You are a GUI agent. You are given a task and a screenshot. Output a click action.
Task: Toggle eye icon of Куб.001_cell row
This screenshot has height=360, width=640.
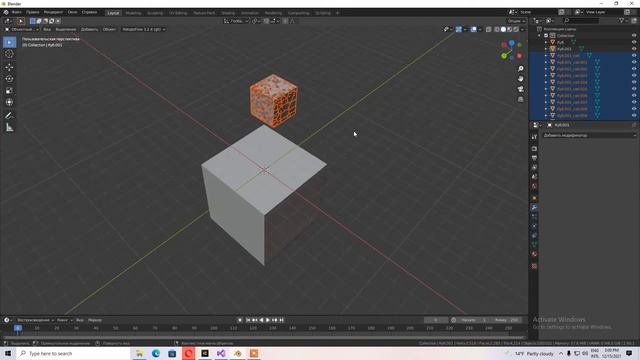click(634, 56)
